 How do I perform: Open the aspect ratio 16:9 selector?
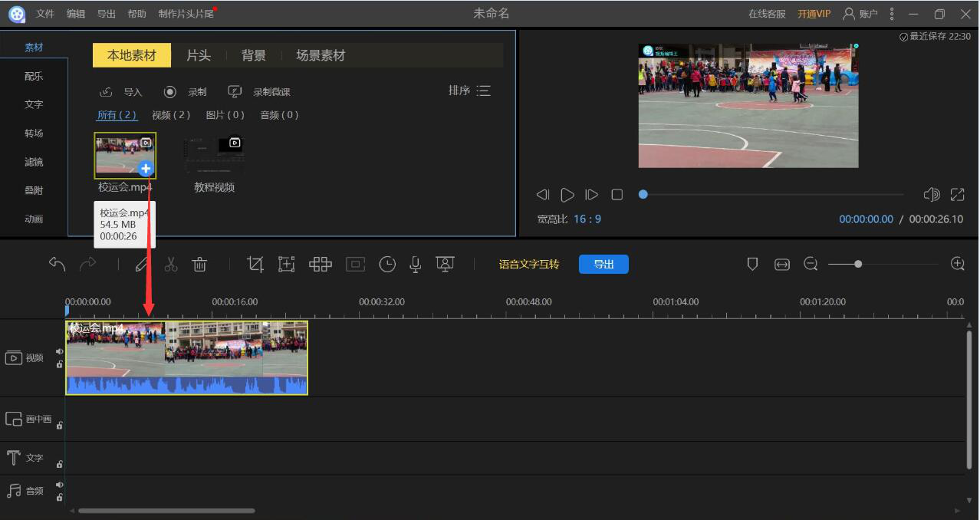tap(587, 219)
